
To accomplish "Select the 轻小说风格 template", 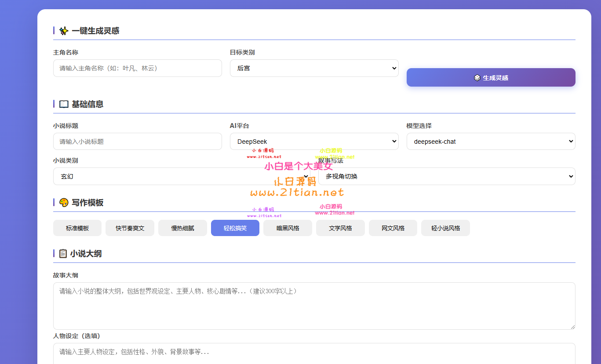I will pyautogui.click(x=445, y=228).
